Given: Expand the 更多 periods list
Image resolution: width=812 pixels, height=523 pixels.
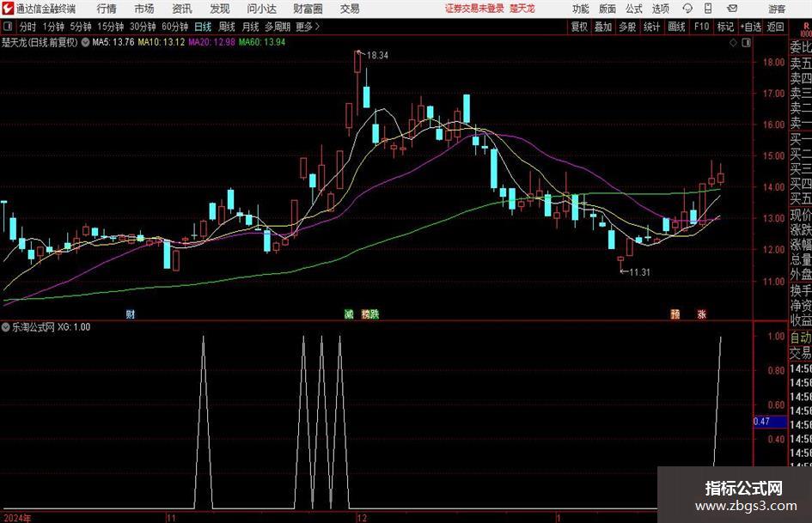Looking at the screenshot, I should tap(308, 27).
